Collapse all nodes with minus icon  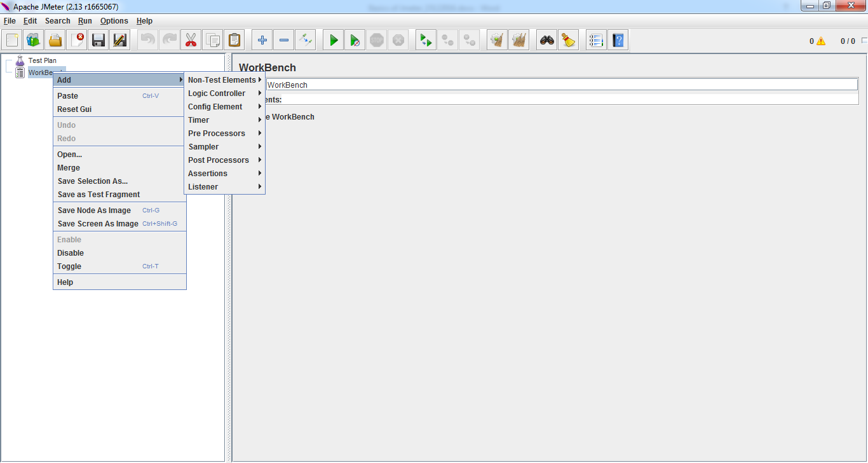point(283,41)
